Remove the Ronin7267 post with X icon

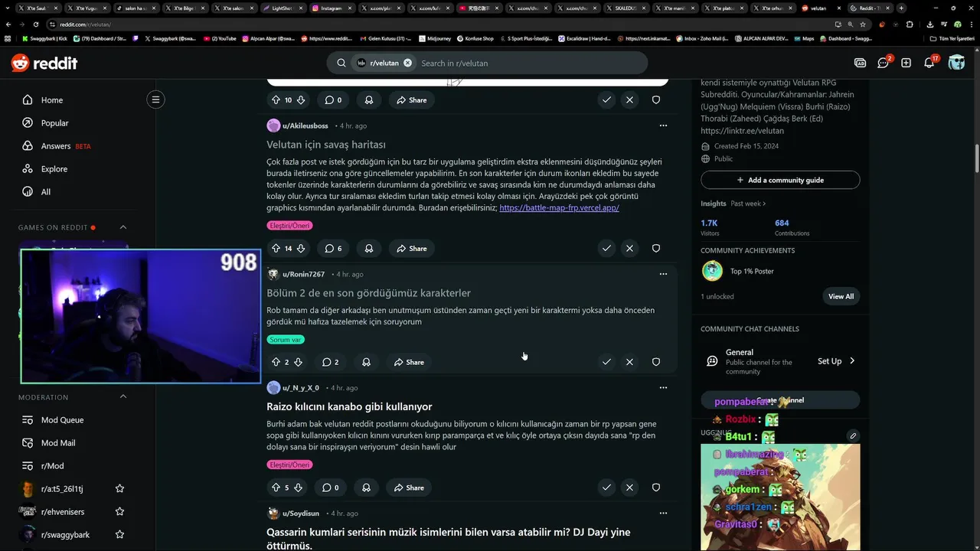(629, 362)
